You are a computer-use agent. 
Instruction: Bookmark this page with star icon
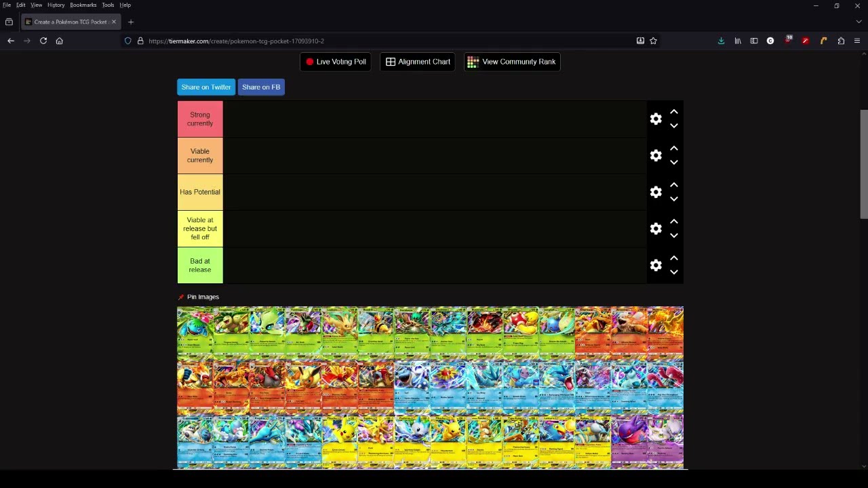click(653, 41)
